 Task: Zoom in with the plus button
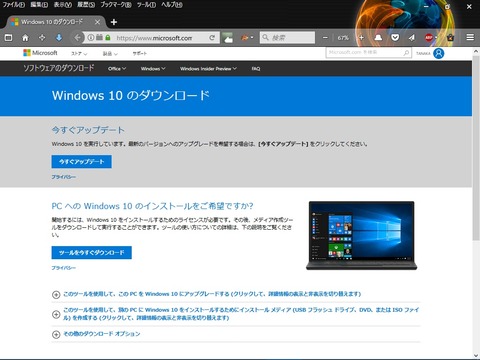[361, 38]
